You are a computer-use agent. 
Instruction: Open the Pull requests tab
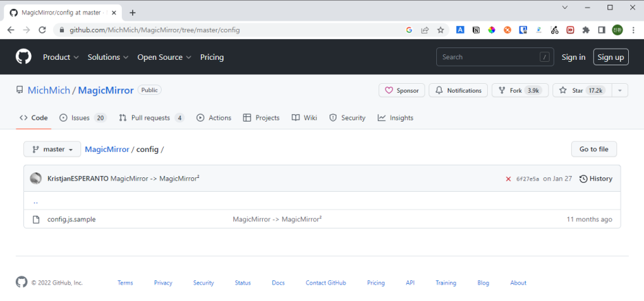point(151,118)
